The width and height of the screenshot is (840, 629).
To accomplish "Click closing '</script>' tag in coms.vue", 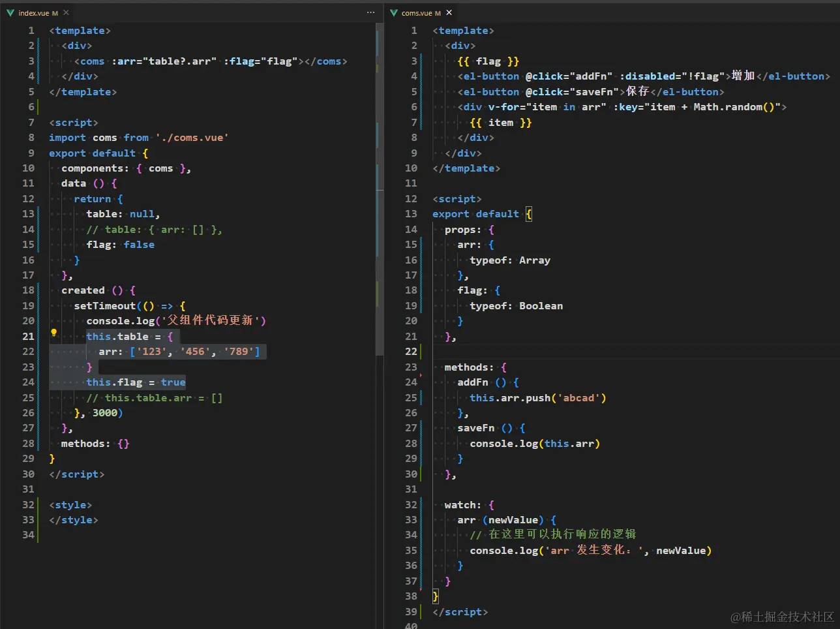I will click(460, 612).
